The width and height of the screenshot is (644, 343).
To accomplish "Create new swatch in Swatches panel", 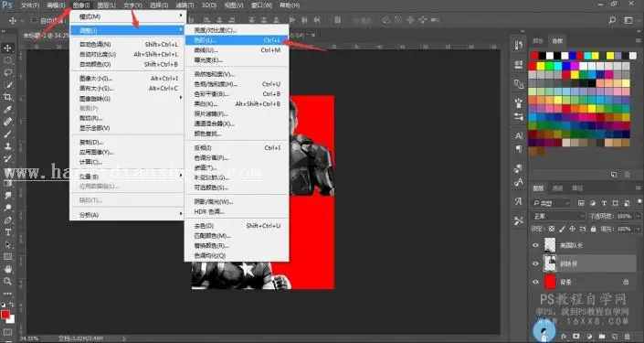I will coord(614,175).
